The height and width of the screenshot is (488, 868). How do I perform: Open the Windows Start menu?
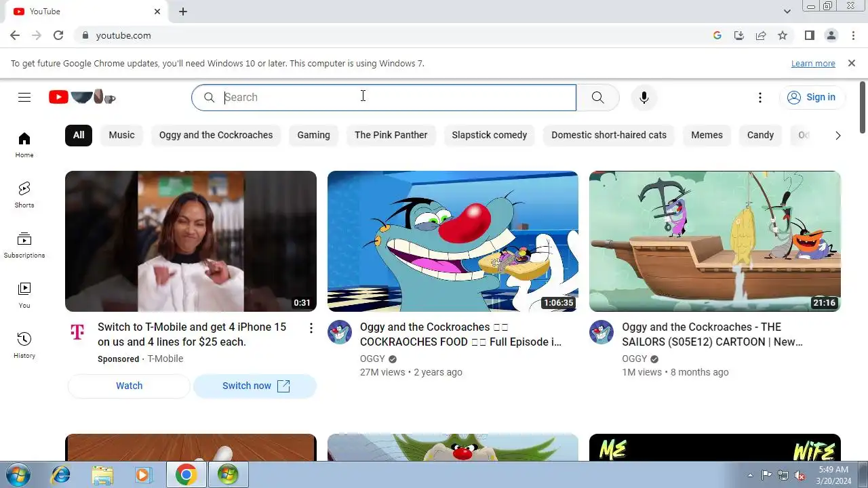[18, 474]
